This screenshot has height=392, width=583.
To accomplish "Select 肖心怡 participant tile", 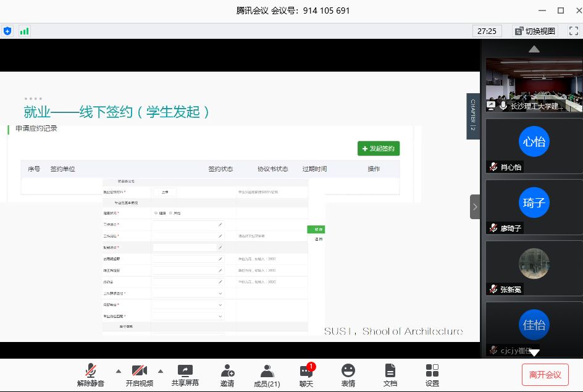I will click(x=534, y=146).
